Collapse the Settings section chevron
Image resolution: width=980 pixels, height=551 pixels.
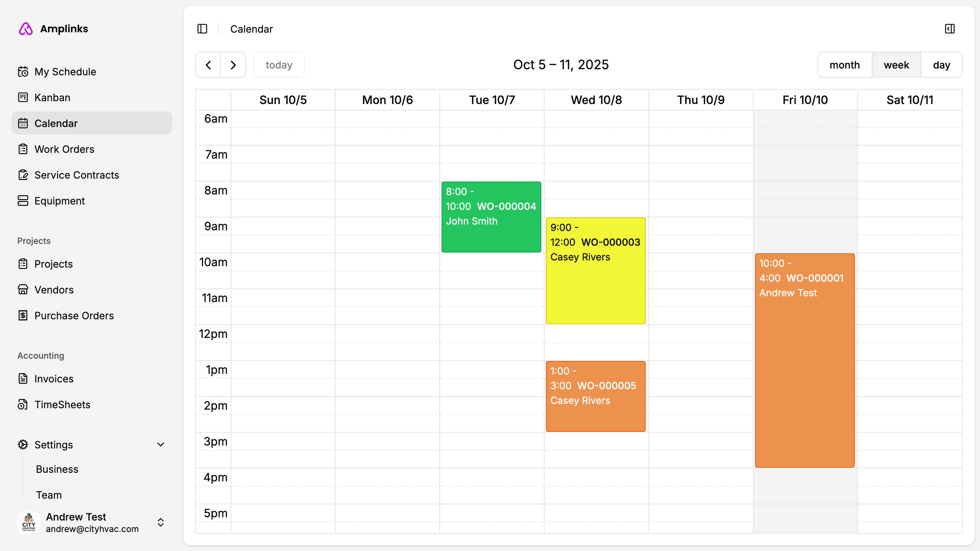[x=161, y=445]
